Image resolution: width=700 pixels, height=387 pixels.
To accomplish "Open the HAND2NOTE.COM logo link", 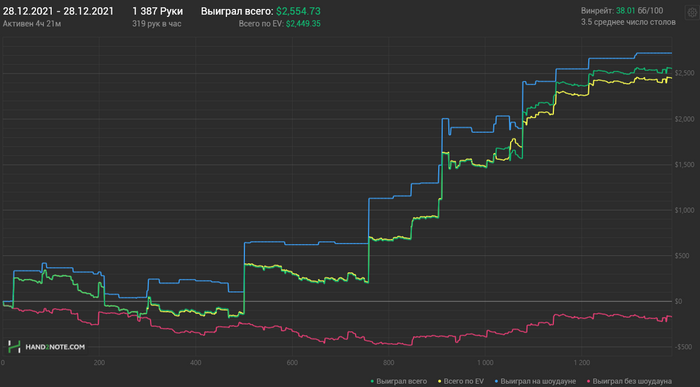I will tap(46, 347).
